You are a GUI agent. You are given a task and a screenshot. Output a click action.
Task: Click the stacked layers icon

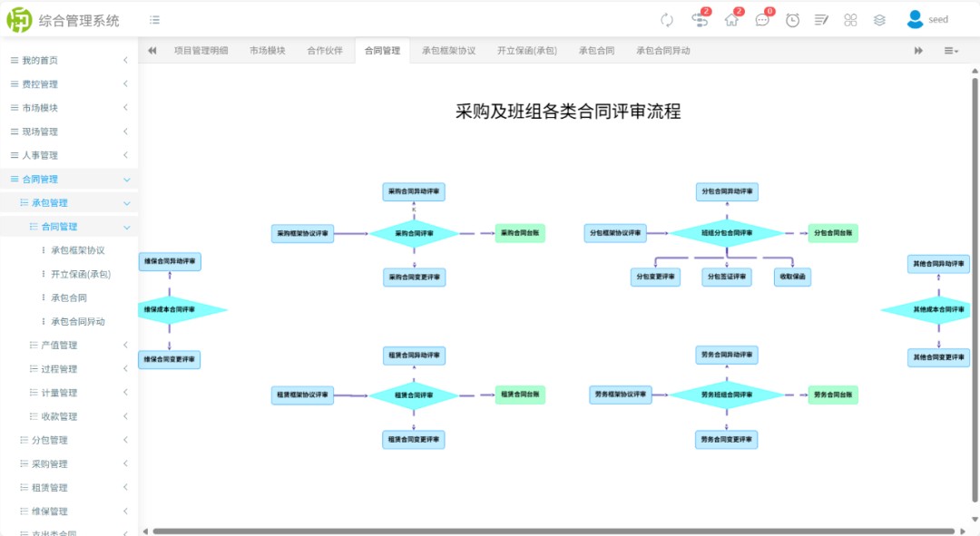pos(879,20)
